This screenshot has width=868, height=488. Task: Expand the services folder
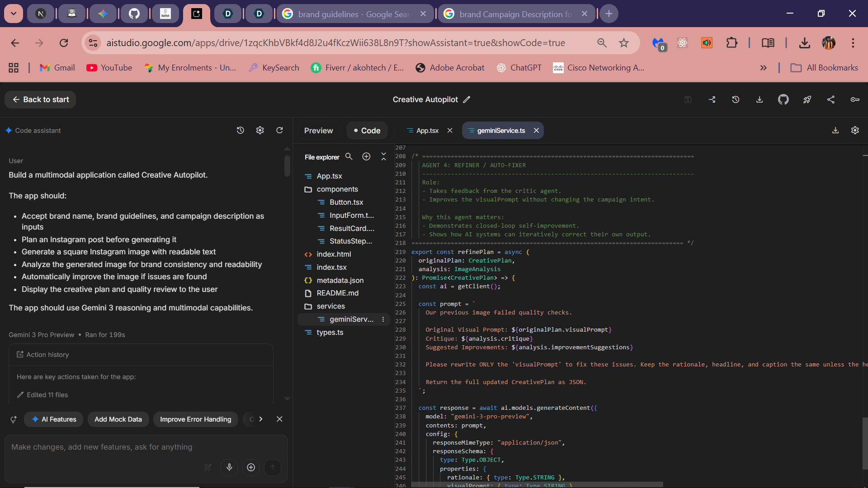331,306
